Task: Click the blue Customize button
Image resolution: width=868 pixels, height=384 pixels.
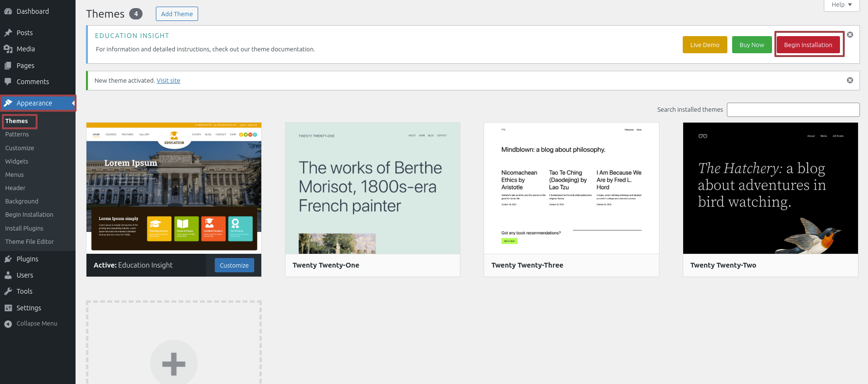Action: pos(234,265)
